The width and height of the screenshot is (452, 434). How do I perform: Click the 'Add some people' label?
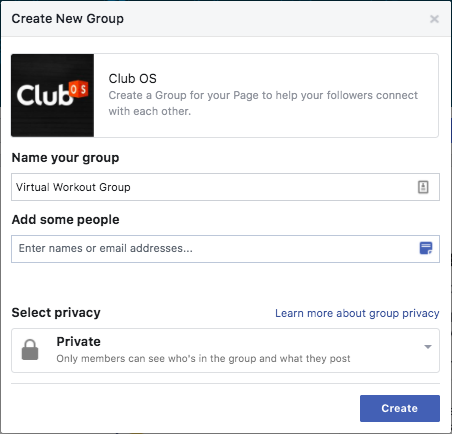(65, 220)
